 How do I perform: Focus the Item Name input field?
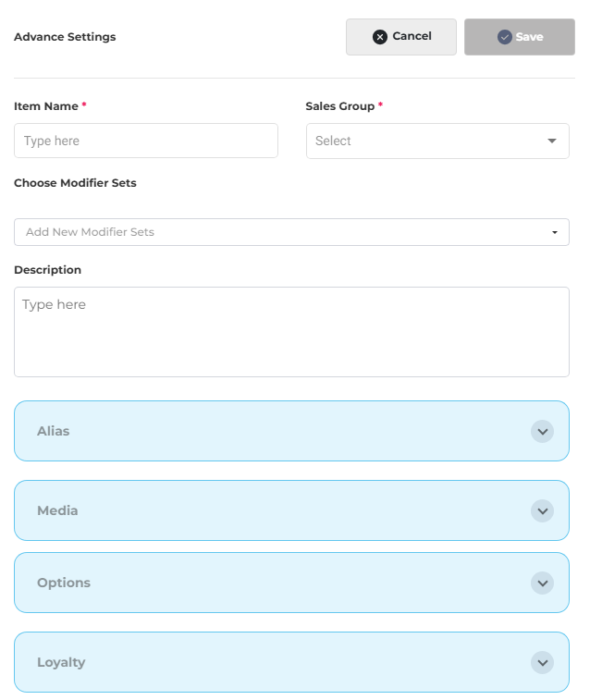point(146,141)
